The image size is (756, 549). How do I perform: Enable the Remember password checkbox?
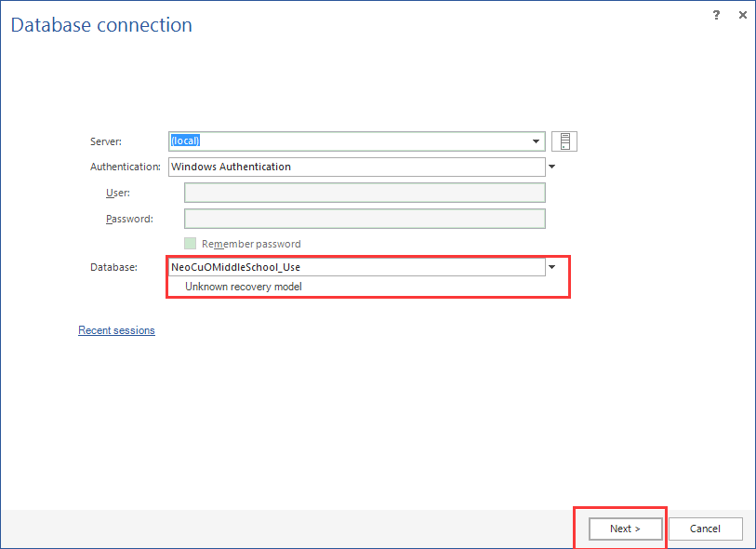point(190,243)
